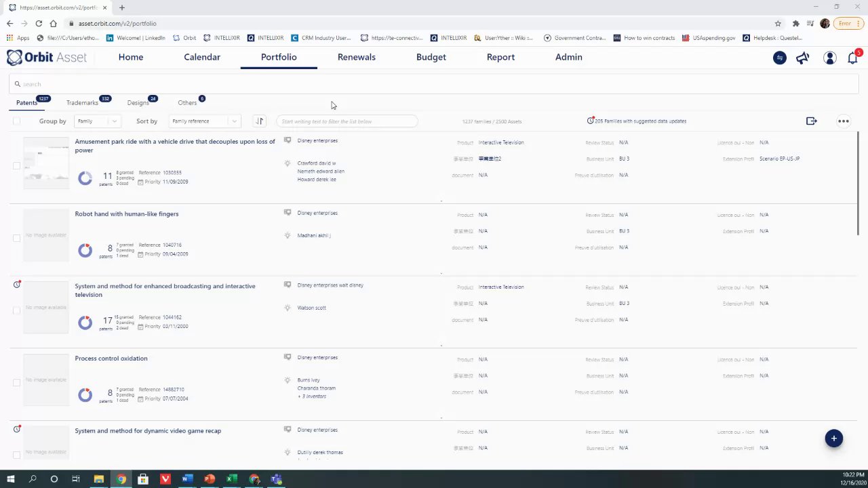This screenshot has width=868, height=488.
Task: Open 'Robot hand with human-like fingers' family
Action: [x=127, y=214]
